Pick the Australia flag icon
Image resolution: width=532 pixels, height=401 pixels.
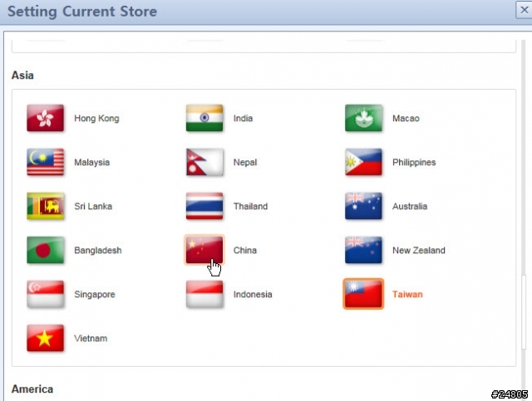363,206
